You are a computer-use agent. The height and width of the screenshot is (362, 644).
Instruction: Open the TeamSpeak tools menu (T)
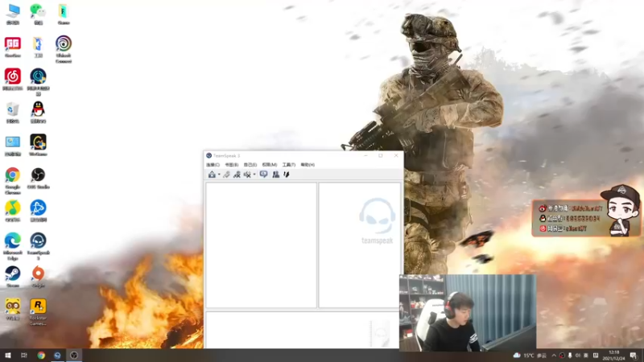click(289, 165)
